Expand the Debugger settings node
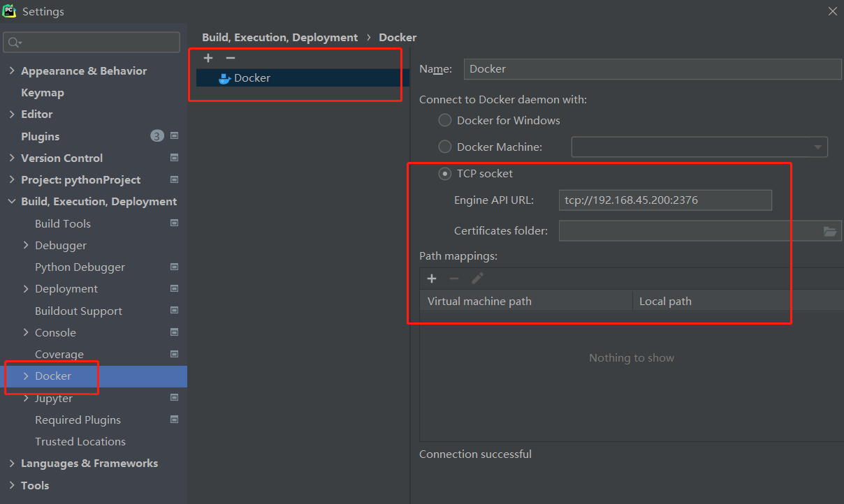 pos(26,245)
